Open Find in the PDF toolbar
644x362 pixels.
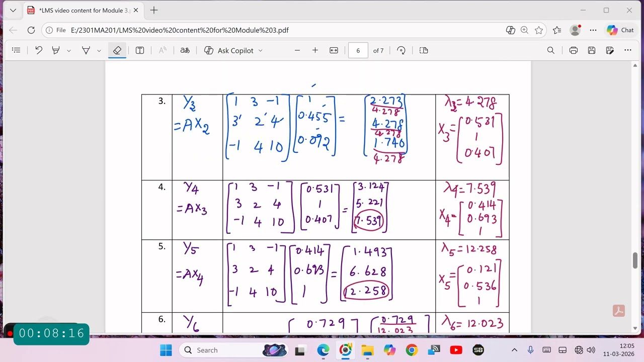pyautogui.click(x=551, y=50)
